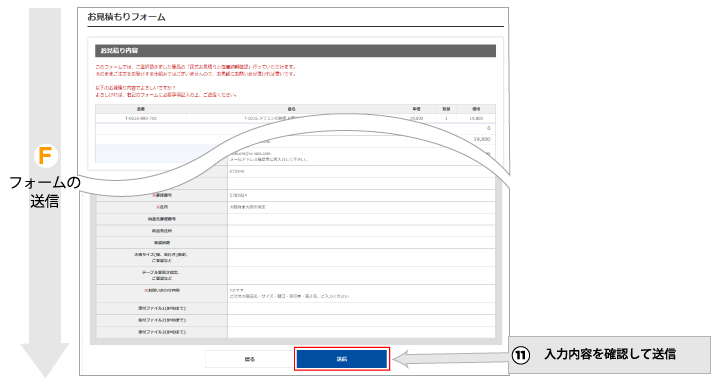Click the orange F step badge
The image size is (724, 380).
click(x=46, y=156)
